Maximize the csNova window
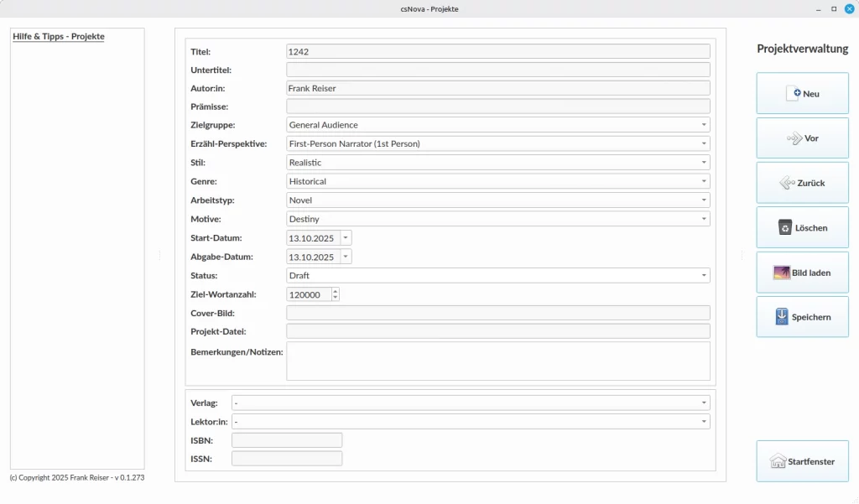The image size is (859, 504). click(834, 8)
